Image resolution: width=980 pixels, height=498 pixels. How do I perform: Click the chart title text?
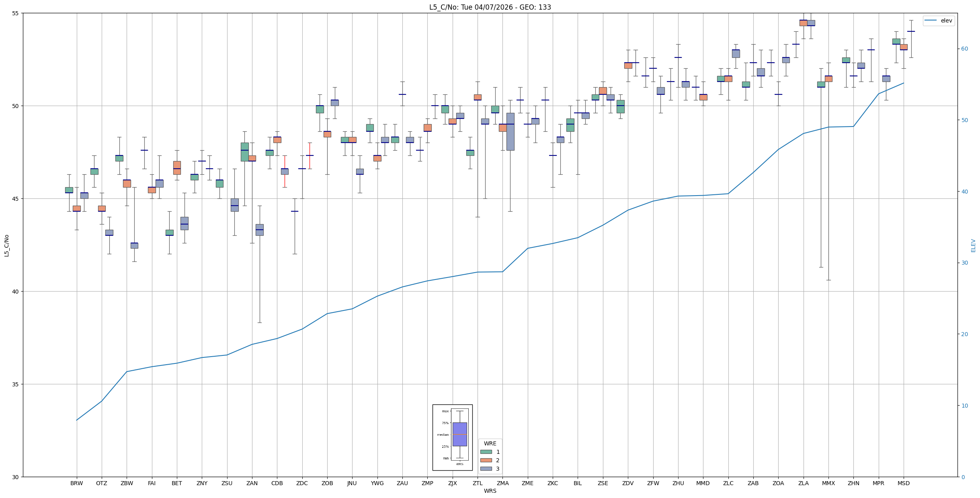point(490,7)
